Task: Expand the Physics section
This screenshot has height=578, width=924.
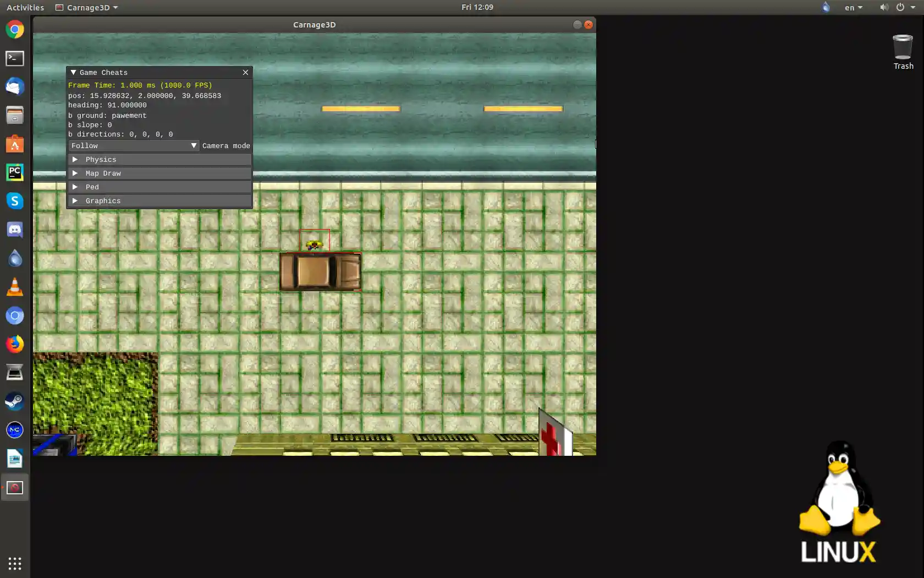Action: click(101, 159)
